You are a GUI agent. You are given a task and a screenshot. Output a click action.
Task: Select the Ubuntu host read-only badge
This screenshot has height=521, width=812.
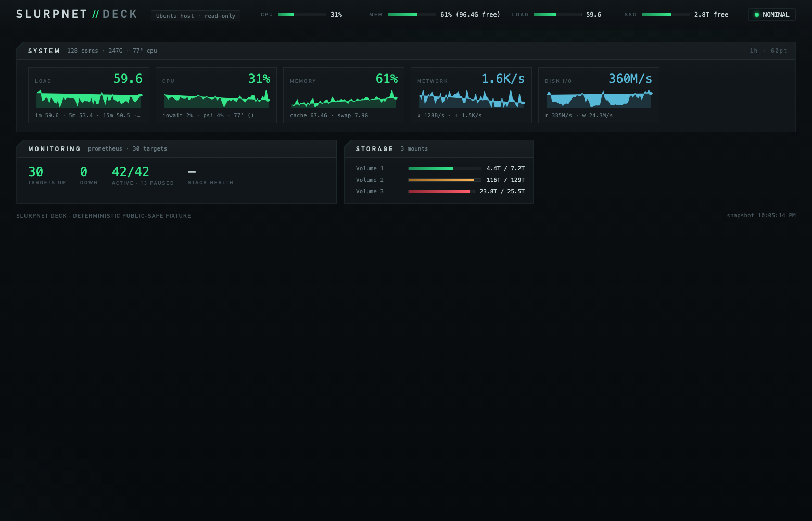196,16
